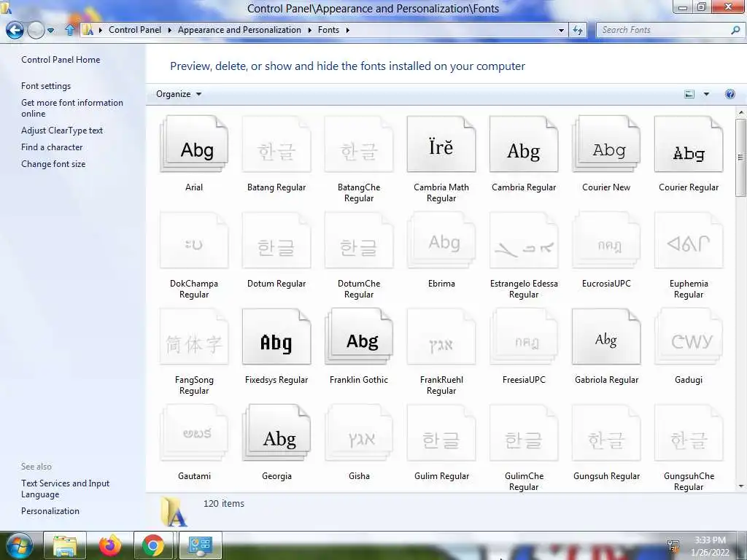Click the search magnifier icon
Screen dimensions: 747x560
735,30
